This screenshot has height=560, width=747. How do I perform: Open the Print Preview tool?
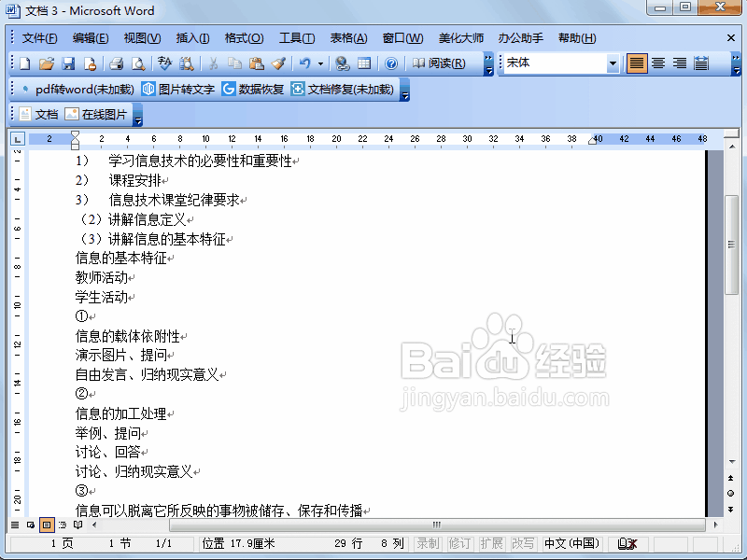tap(137, 63)
